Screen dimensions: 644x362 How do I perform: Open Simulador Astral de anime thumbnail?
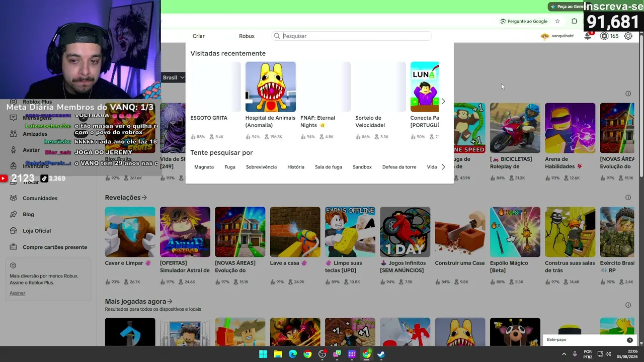[185, 232]
